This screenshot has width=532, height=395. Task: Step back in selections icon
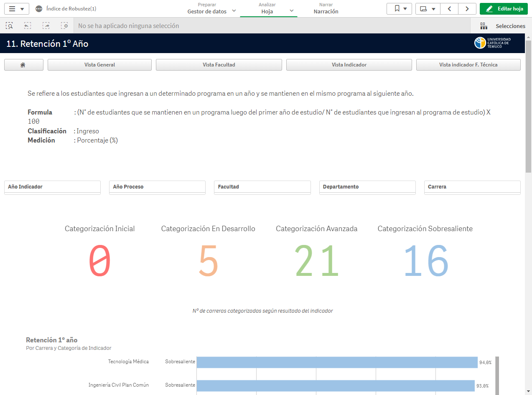[x=28, y=26]
